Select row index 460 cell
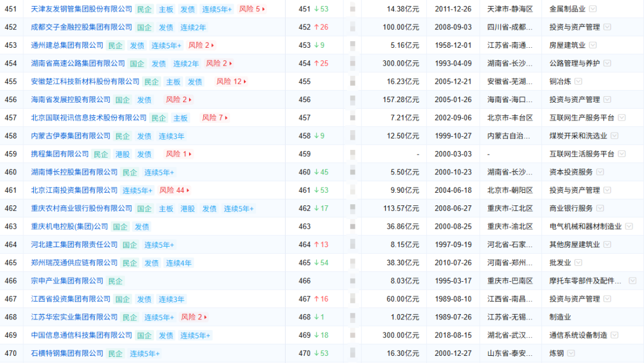644x363 pixels. pyautogui.click(x=11, y=172)
